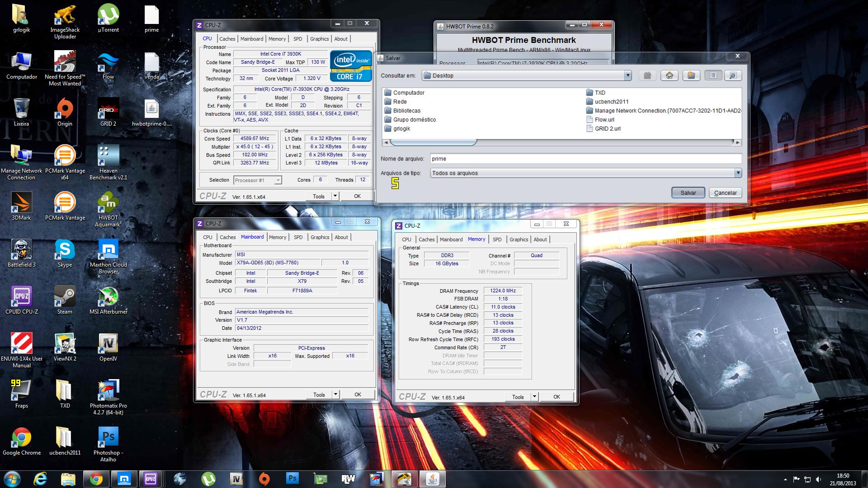Open the µTorrent desktop icon
Image resolution: width=868 pixels, height=488 pixels.
coord(108,19)
